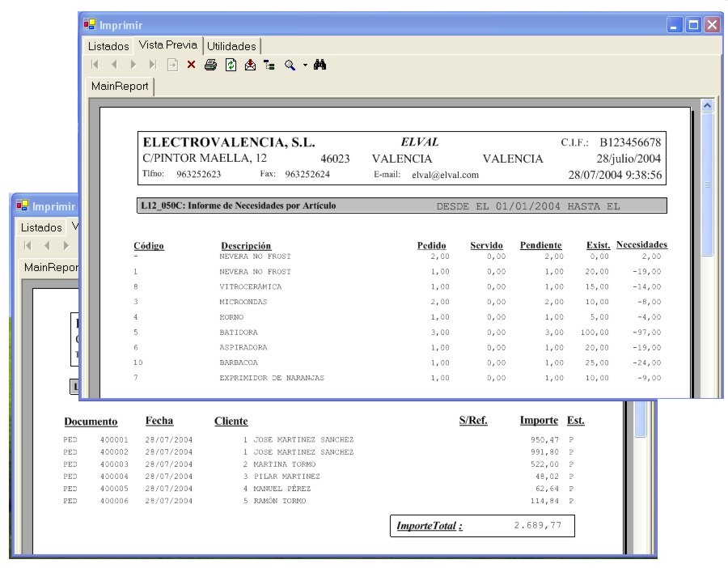Screen dimensions: 728x568
Task: Click the Código column header
Action: [149, 246]
